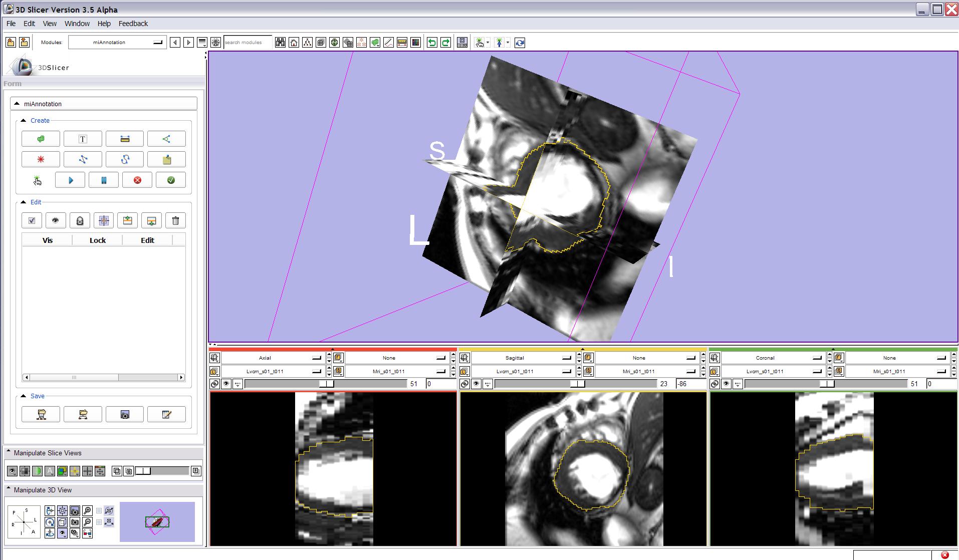Open the View menu
The height and width of the screenshot is (560, 959).
point(50,24)
